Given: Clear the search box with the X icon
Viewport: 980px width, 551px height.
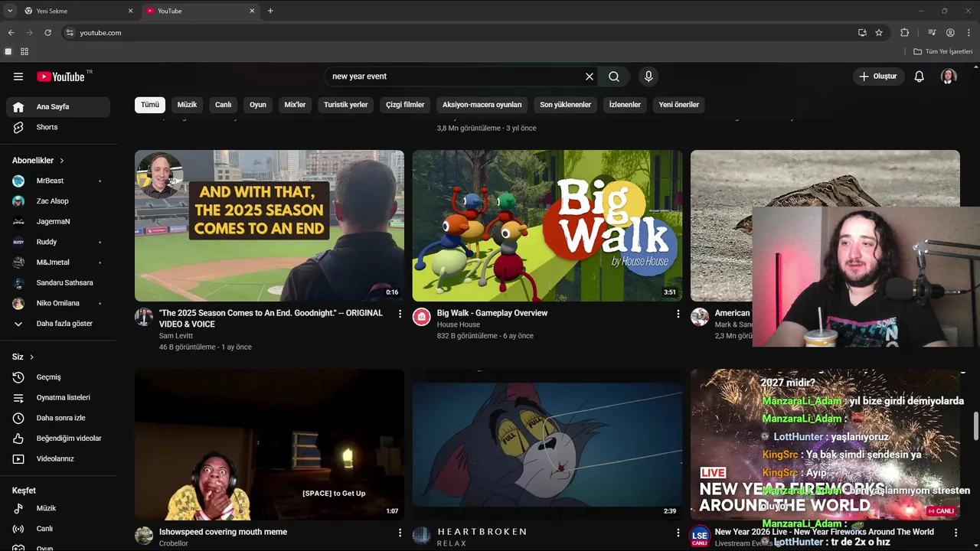Looking at the screenshot, I should pyautogui.click(x=590, y=77).
